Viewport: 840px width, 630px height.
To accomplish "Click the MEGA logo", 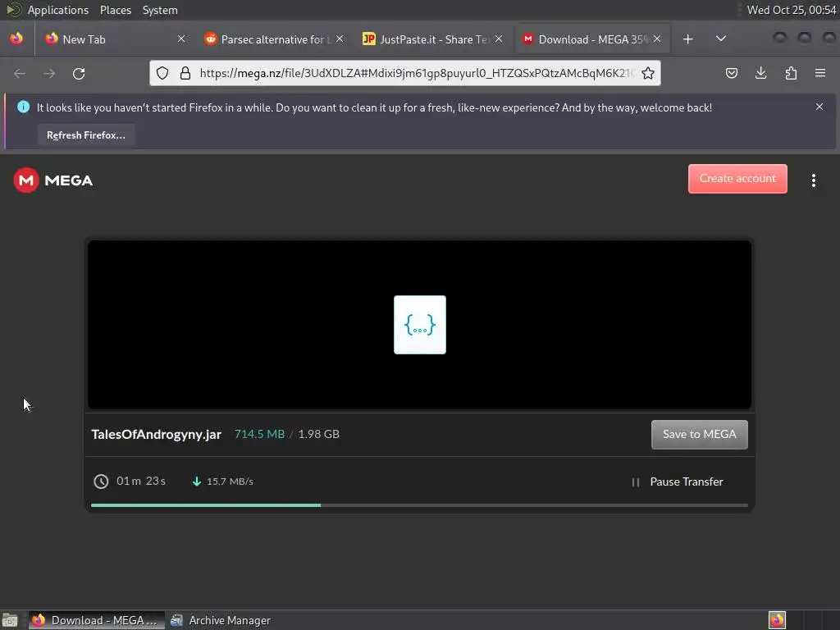I will 53,180.
